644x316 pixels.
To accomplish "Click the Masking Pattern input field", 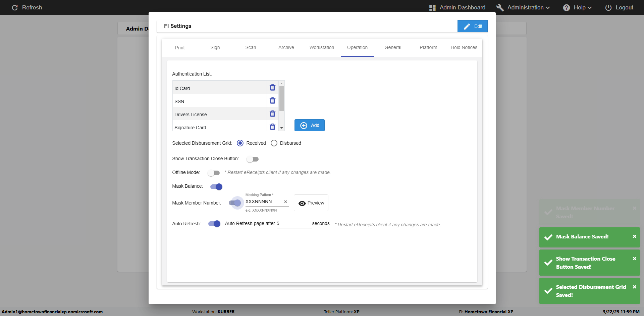I will coord(264,202).
